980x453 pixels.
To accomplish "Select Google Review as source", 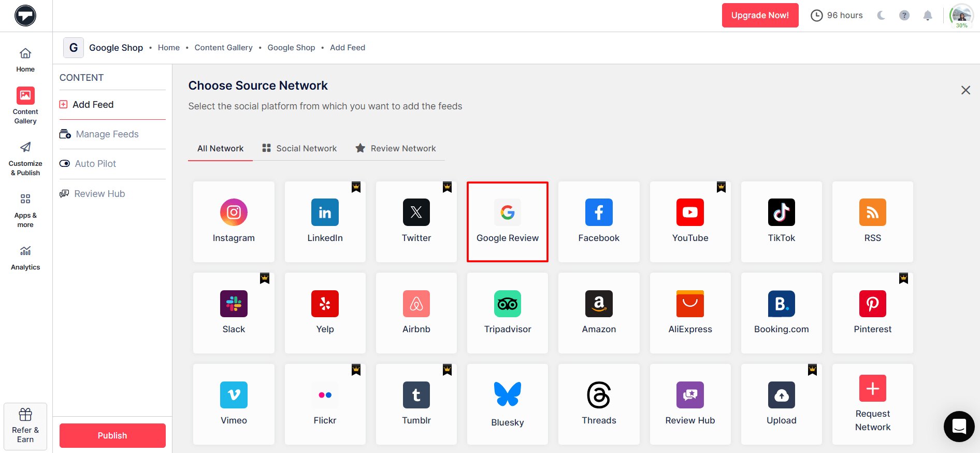I will coord(508,221).
